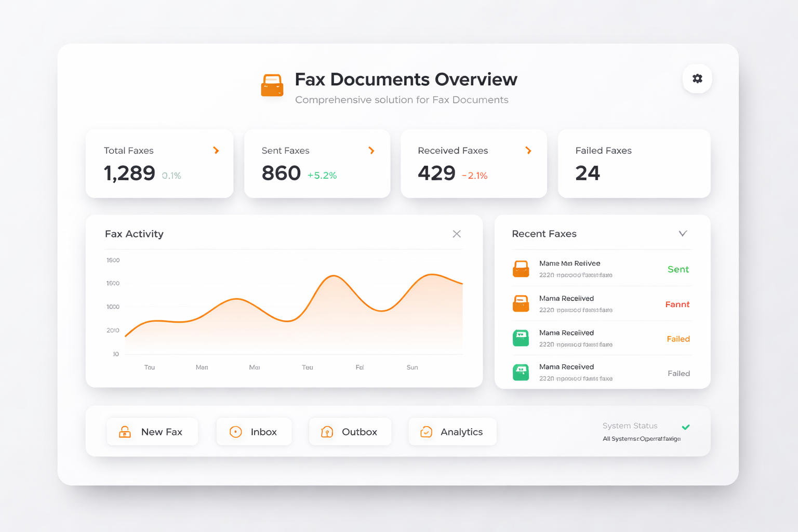Viewport: 798px width, 532px height.
Task: Create a New Fax
Action: pos(152,432)
